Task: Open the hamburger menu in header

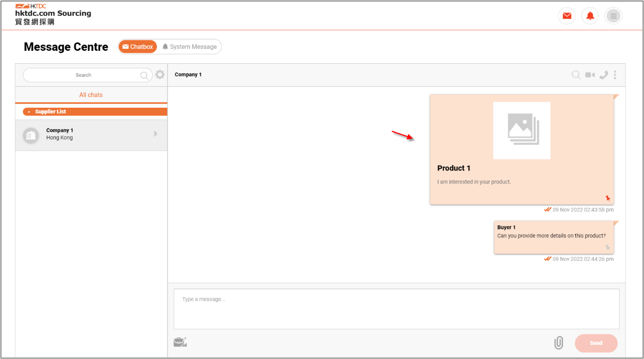Action: [x=614, y=16]
